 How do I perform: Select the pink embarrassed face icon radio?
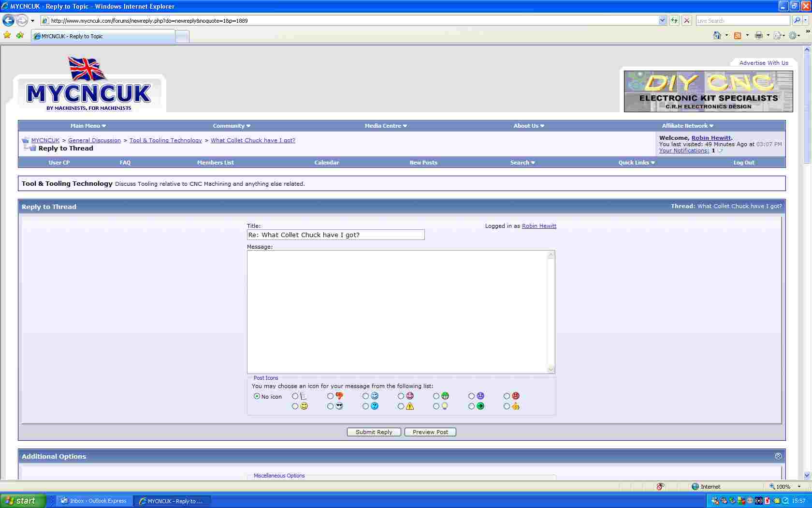[401, 396]
